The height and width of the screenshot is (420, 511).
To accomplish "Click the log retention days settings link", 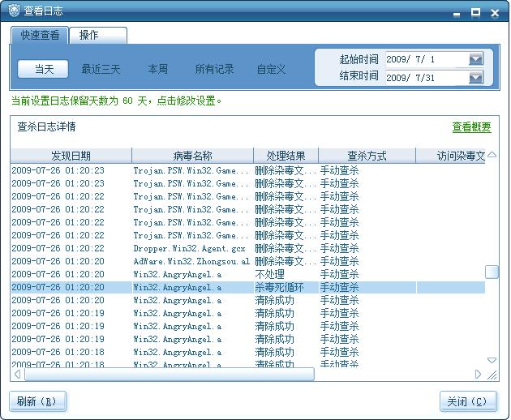I will coord(116,101).
